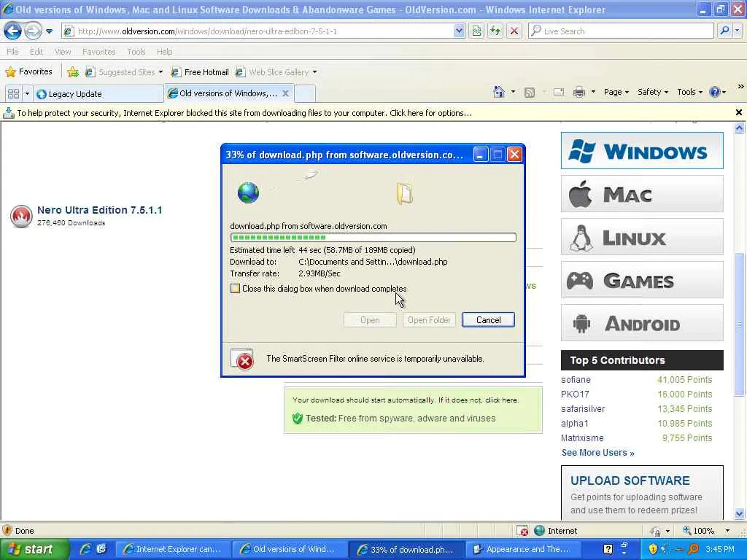This screenshot has width=747, height=560.
Task: Click the scrollbar down arrow
Action: (x=740, y=513)
